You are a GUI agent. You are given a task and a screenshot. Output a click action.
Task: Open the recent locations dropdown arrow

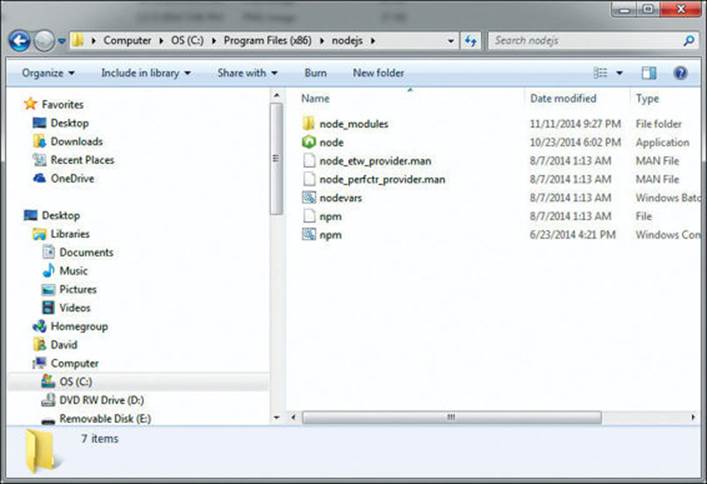click(62, 41)
